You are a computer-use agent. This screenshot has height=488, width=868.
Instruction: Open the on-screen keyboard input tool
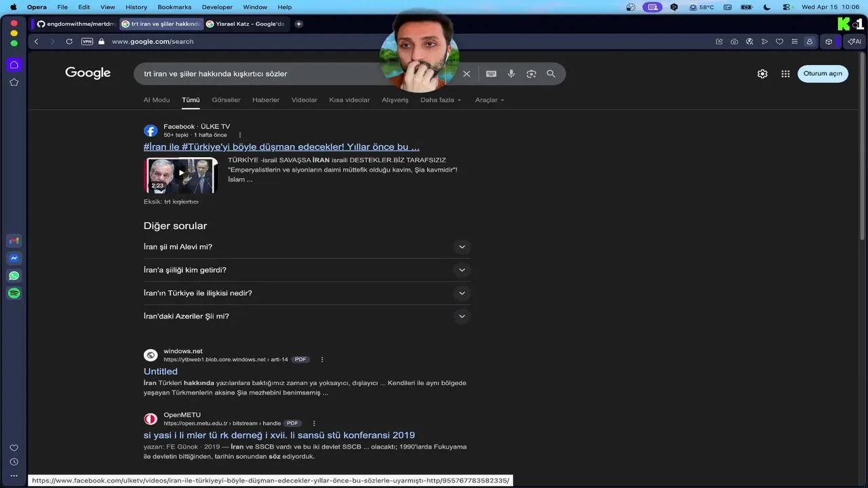491,74
